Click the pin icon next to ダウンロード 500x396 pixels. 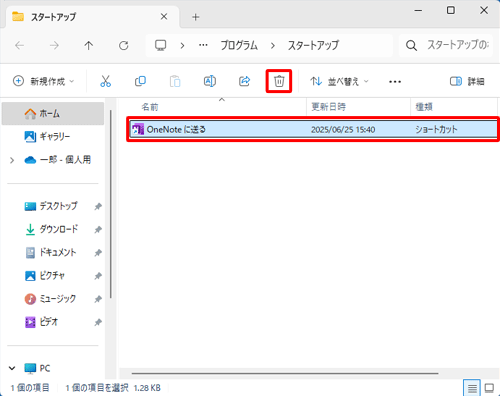98,230
